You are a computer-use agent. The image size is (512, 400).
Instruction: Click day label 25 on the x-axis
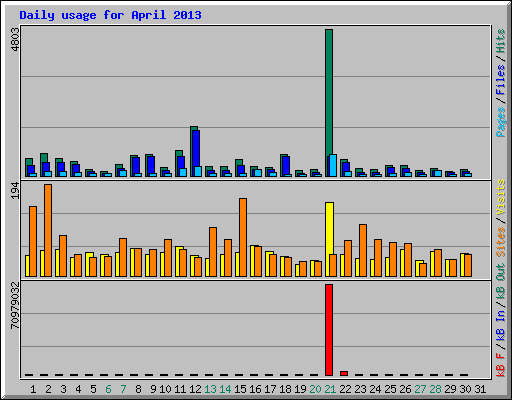[390, 389]
